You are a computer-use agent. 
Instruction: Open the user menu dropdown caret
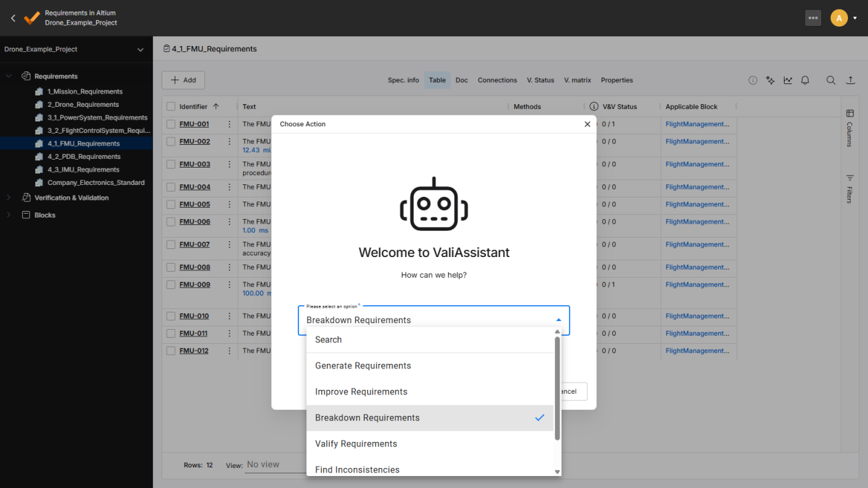point(855,18)
